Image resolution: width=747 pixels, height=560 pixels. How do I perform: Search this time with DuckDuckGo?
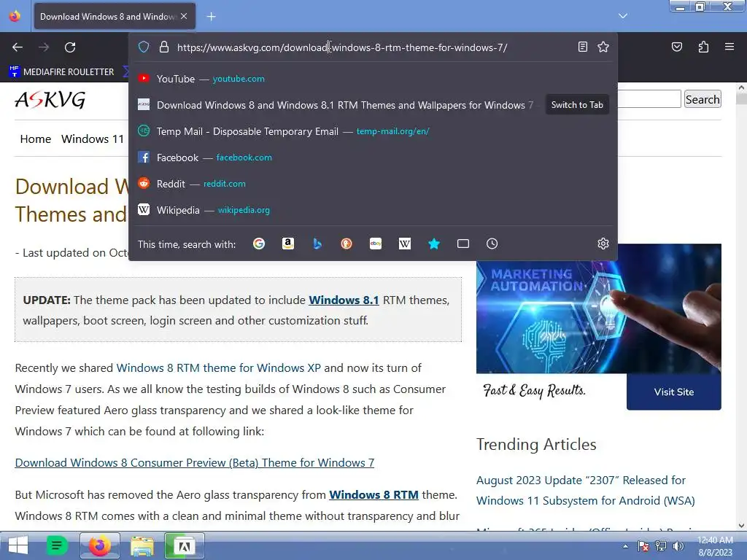pos(347,244)
